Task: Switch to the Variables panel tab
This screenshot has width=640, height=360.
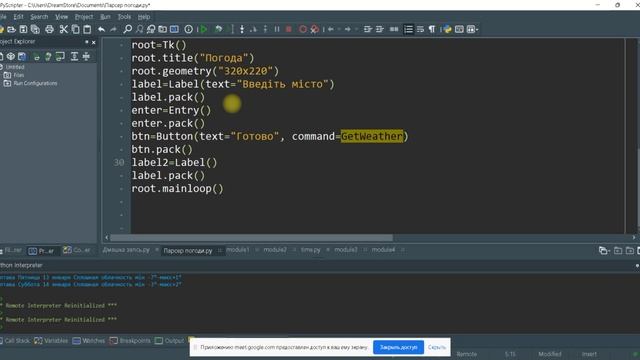Action: point(51,341)
